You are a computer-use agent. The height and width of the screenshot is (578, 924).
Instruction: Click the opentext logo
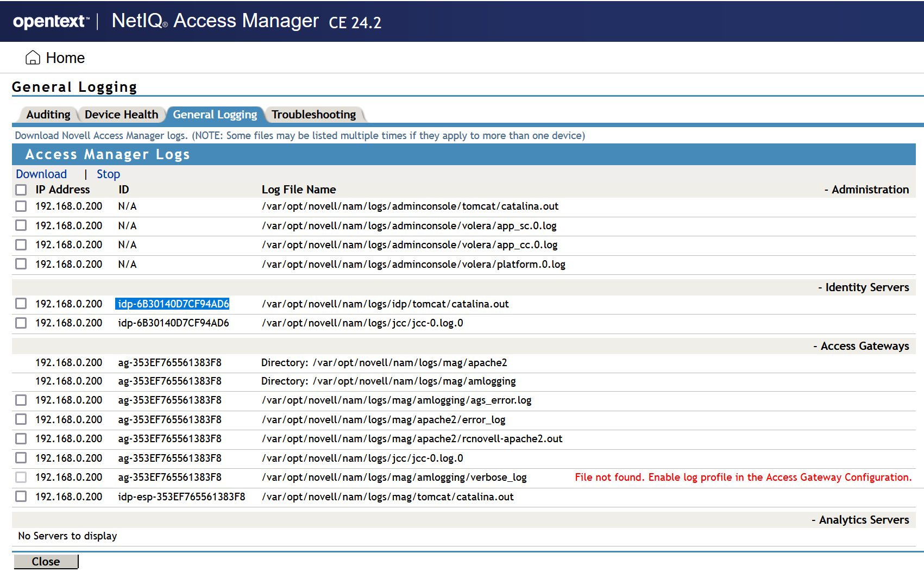(49, 21)
